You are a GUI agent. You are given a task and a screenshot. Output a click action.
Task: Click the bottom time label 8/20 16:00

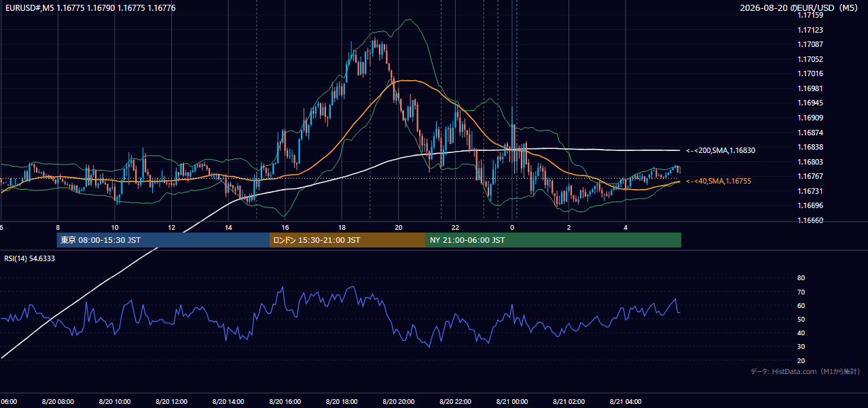285,402
